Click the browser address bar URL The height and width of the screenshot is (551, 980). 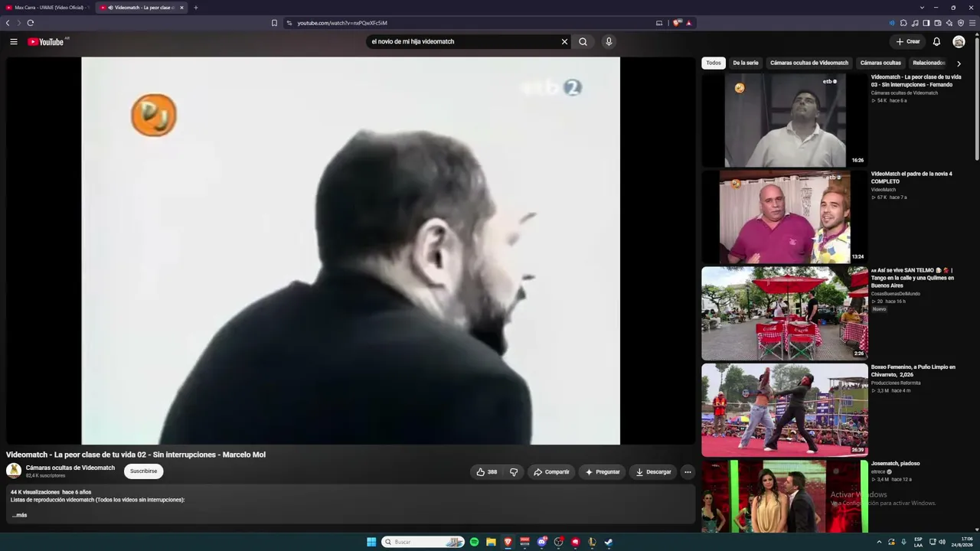coord(342,23)
